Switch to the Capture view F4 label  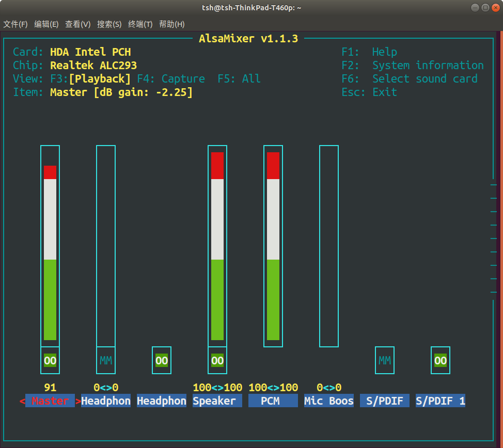(170, 78)
